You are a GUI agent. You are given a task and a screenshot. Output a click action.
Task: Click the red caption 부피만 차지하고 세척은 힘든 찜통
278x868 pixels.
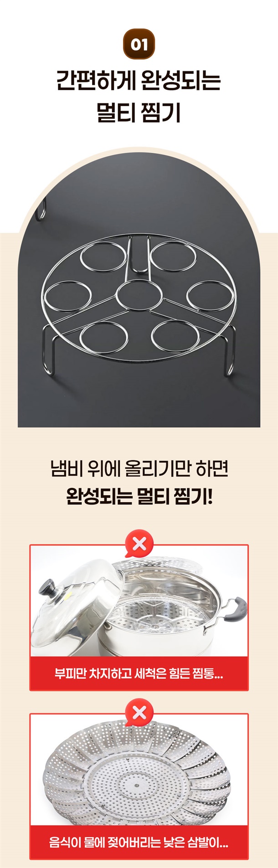point(139,673)
